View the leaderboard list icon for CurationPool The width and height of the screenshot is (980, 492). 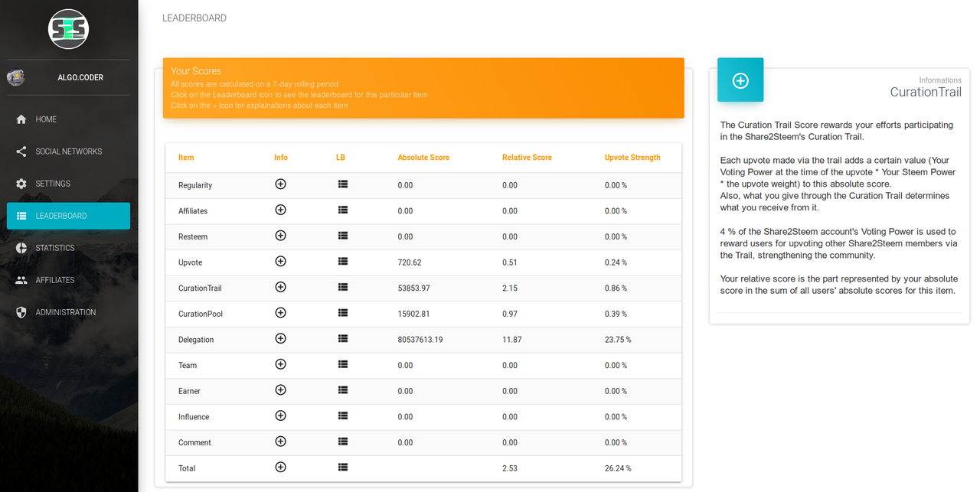pyautogui.click(x=343, y=313)
